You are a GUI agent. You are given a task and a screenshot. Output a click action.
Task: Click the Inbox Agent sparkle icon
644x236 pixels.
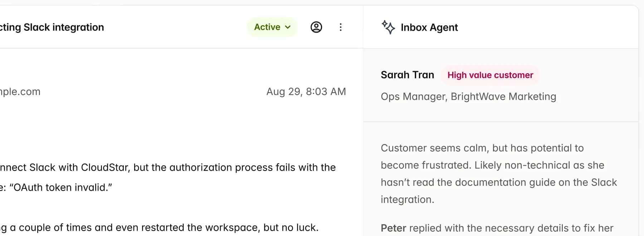point(388,27)
